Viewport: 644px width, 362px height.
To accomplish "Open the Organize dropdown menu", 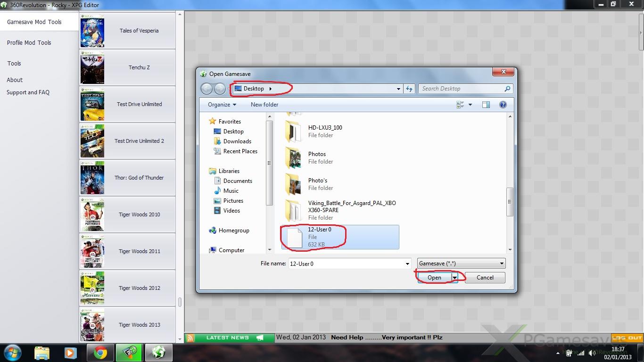I will (222, 105).
